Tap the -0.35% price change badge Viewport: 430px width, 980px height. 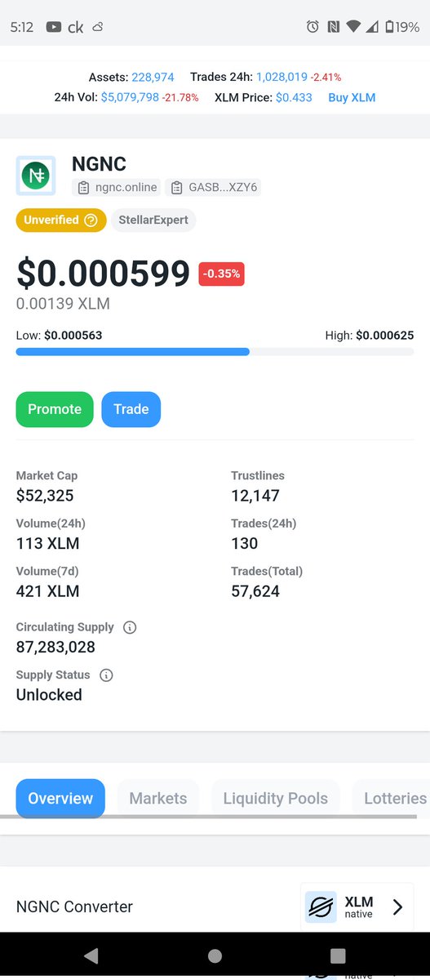tap(222, 274)
